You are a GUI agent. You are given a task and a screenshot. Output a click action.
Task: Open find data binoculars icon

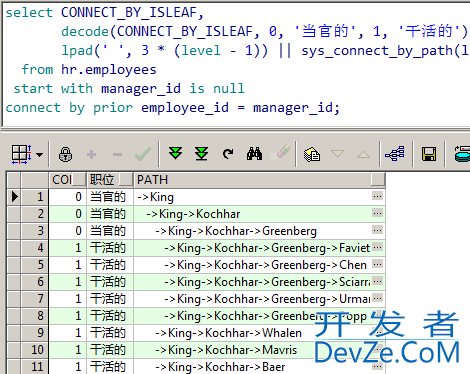254,154
